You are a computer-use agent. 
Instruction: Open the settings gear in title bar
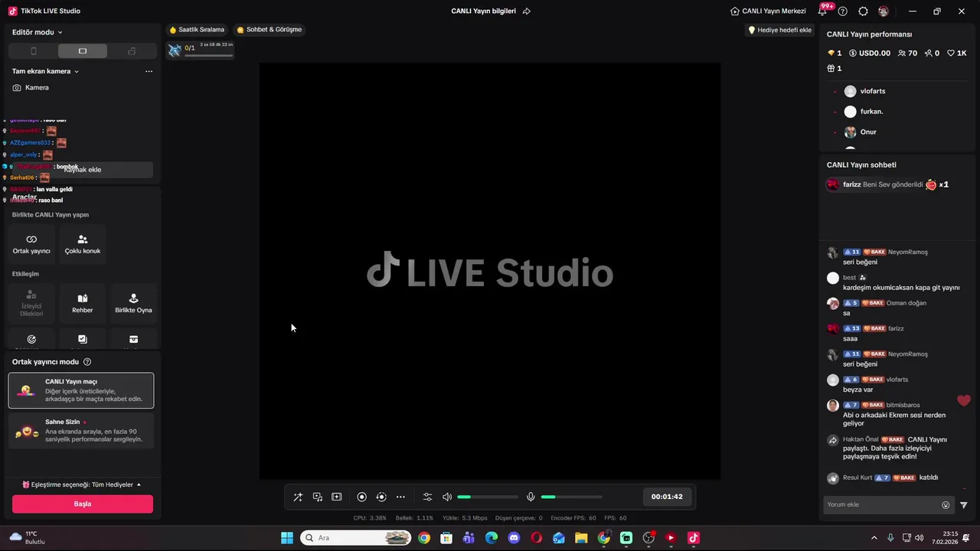(x=863, y=11)
